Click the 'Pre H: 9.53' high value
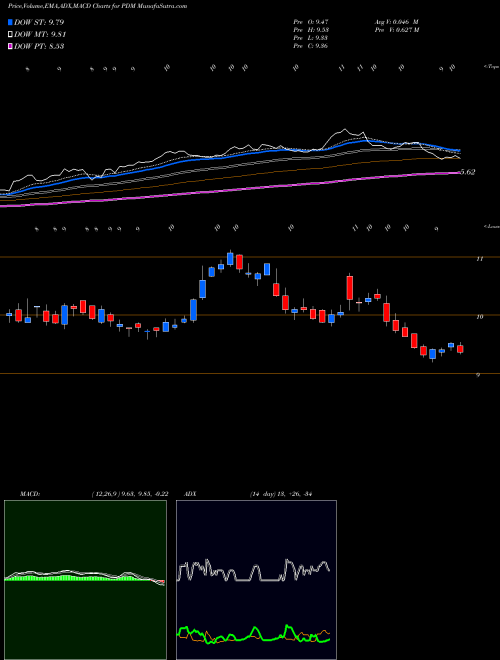Viewport: 500px width, 660px height. coord(311,29)
